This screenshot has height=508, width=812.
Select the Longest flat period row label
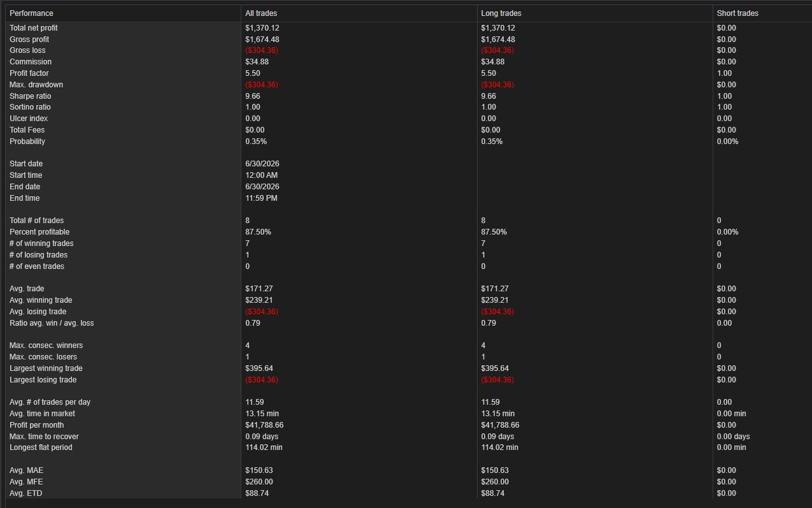click(x=41, y=447)
